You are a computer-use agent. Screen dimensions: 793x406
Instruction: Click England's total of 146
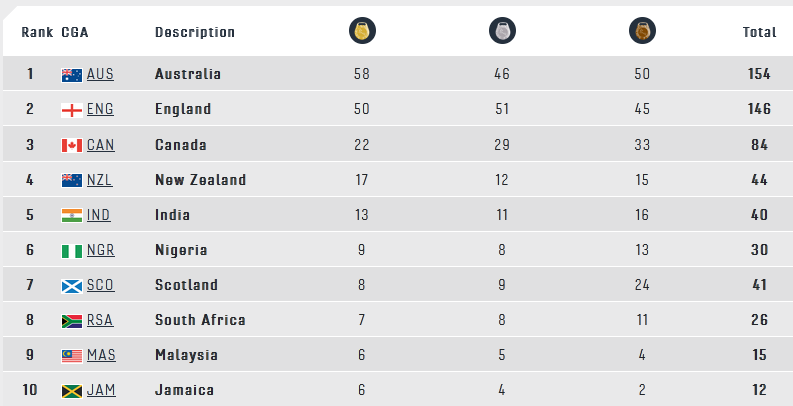pos(759,109)
